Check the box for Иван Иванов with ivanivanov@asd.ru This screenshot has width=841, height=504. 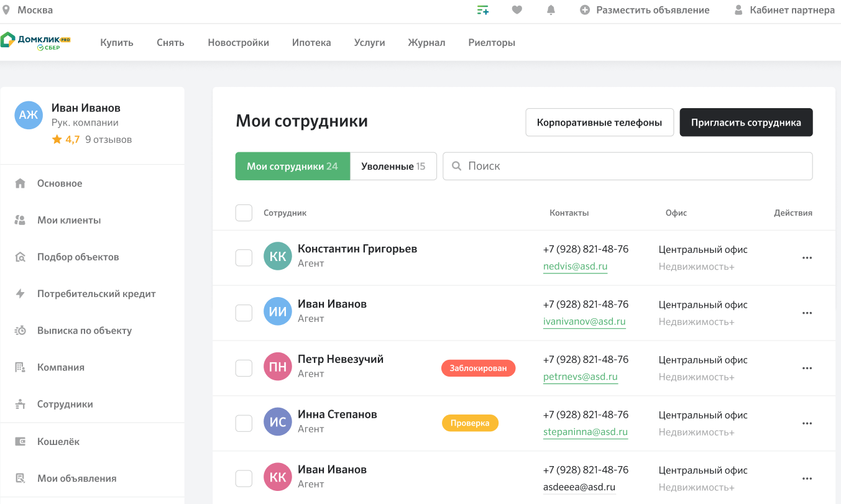244,313
